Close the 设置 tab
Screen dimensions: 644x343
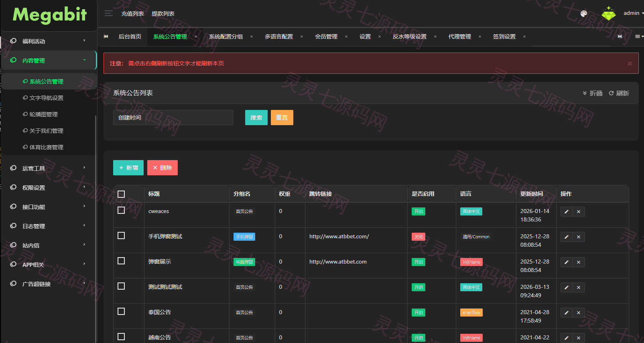380,37
